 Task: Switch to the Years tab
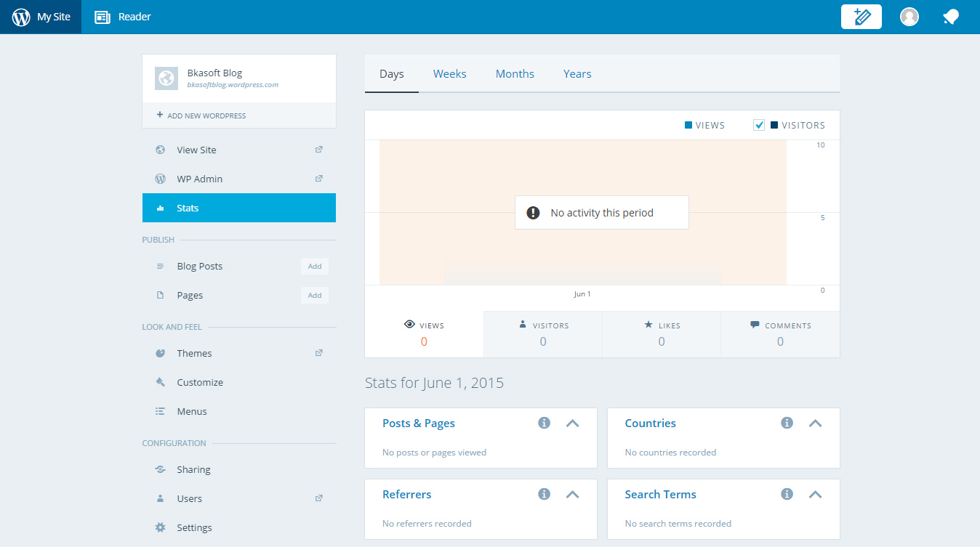pyautogui.click(x=577, y=74)
